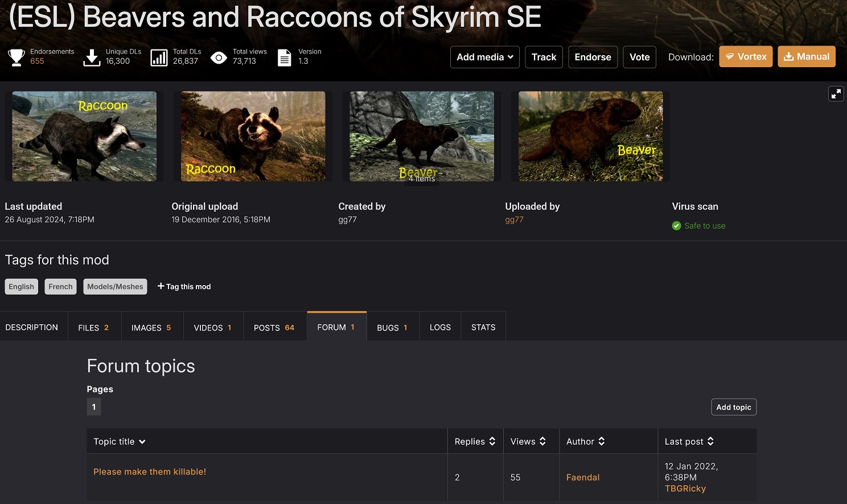The height and width of the screenshot is (504, 847).
Task: Click the total downloads bar chart icon
Action: 159,57
